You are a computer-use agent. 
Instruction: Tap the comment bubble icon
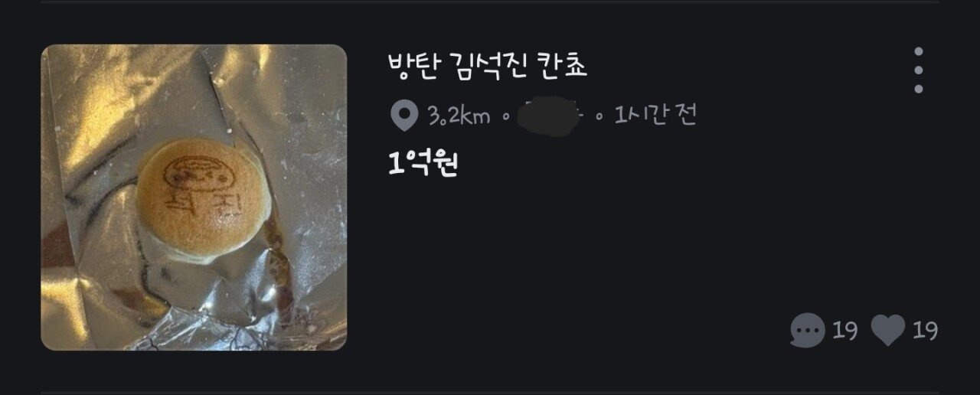coord(808,331)
